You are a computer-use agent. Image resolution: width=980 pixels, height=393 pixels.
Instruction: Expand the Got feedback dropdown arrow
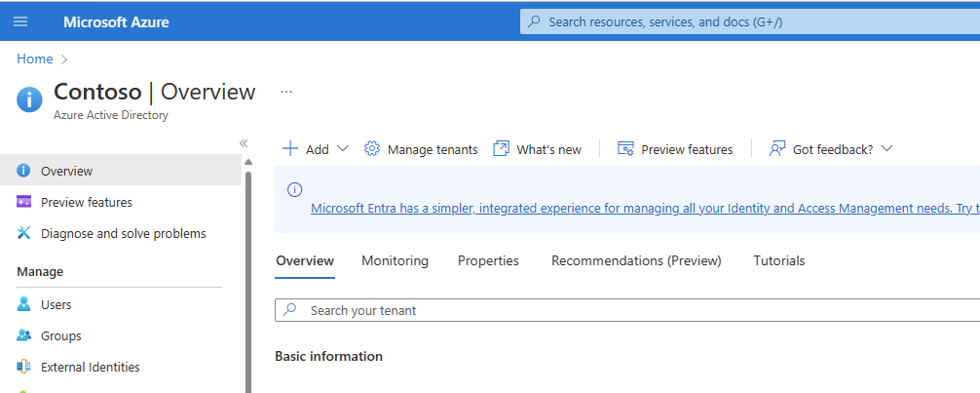tap(886, 149)
